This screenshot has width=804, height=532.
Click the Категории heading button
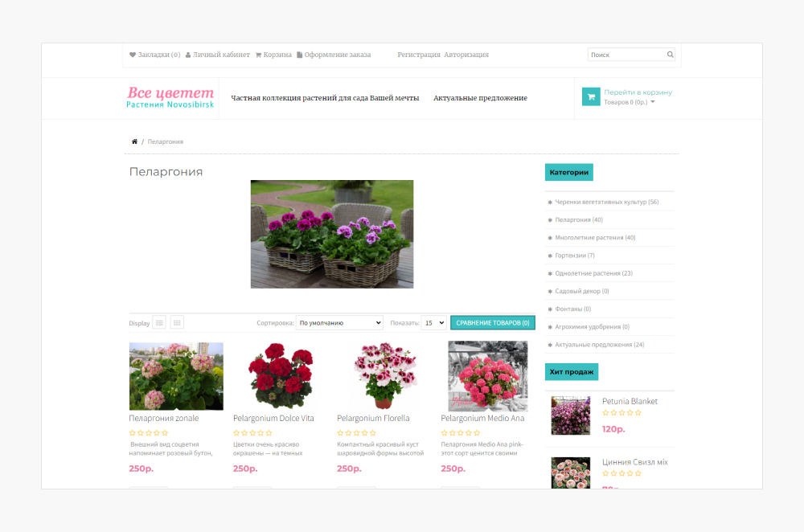click(568, 172)
